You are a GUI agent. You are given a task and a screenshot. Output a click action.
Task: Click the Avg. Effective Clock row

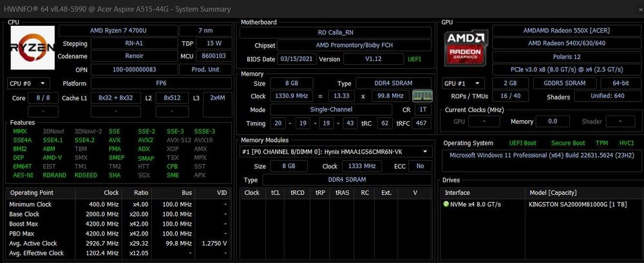click(118, 253)
